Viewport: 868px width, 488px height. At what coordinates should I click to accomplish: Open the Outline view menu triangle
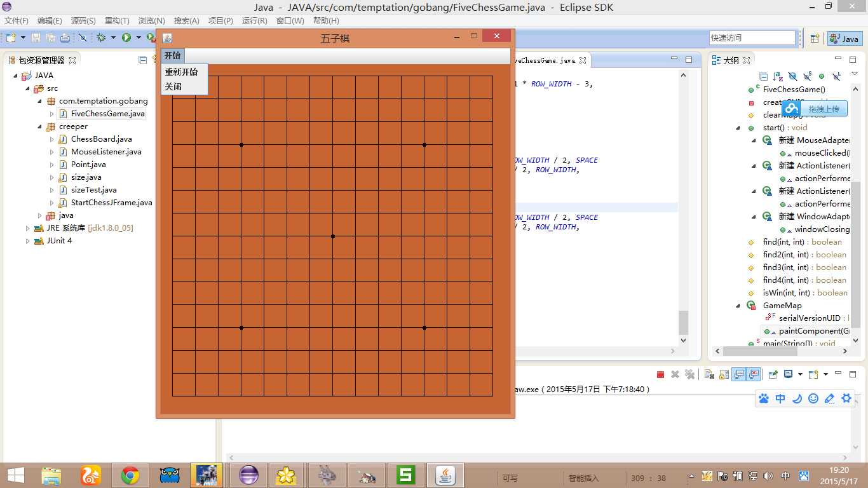854,74
